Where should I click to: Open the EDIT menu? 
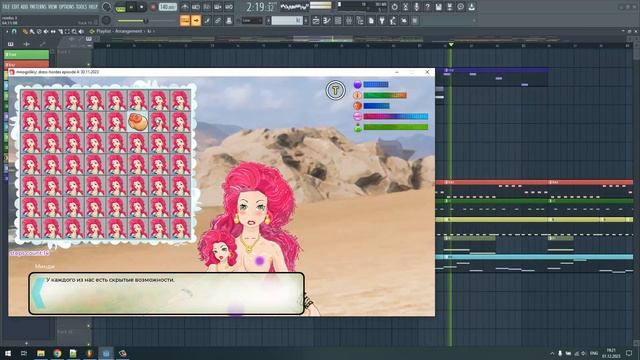click(x=15, y=7)
